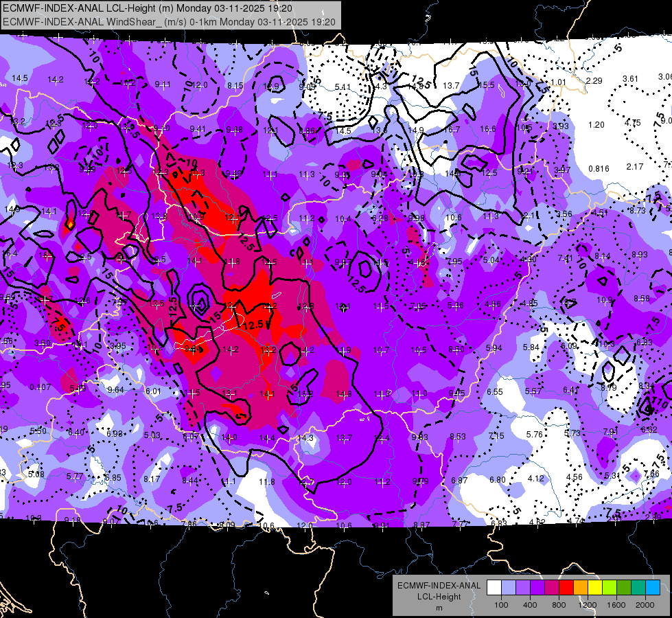Click the wind shear value '1.20'

coord(596,125)
